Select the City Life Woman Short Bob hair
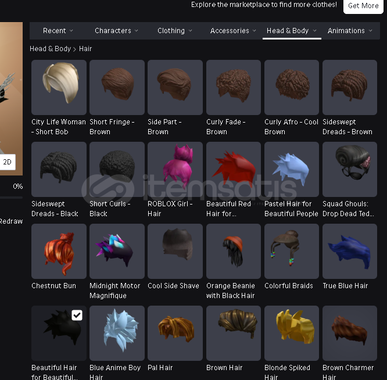Screen dimensions: 387x380 59,87
